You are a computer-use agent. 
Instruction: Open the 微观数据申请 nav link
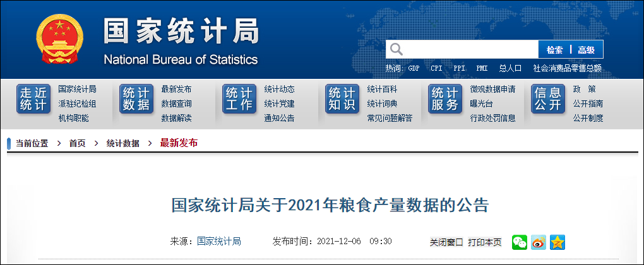click(493, 89)
